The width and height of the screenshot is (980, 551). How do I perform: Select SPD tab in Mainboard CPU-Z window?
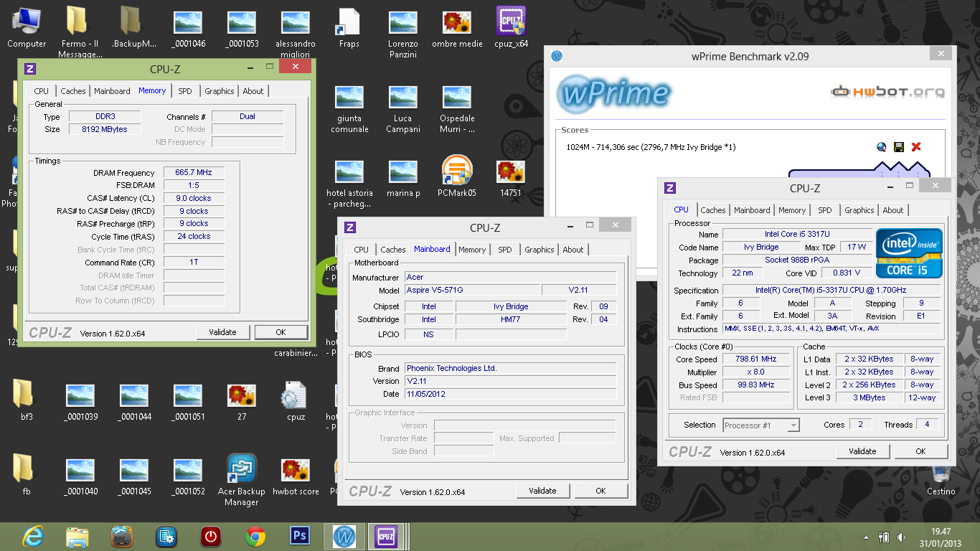tap(505, 250)
